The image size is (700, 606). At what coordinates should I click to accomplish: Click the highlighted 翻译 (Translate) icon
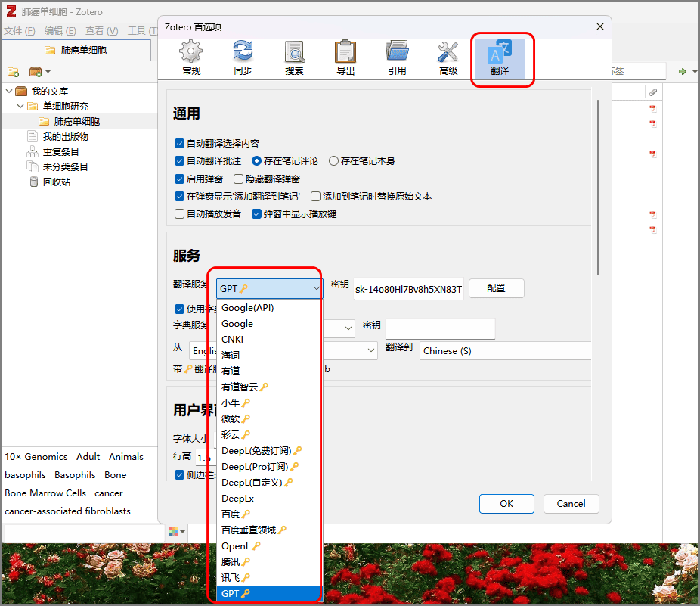(502, 57)
